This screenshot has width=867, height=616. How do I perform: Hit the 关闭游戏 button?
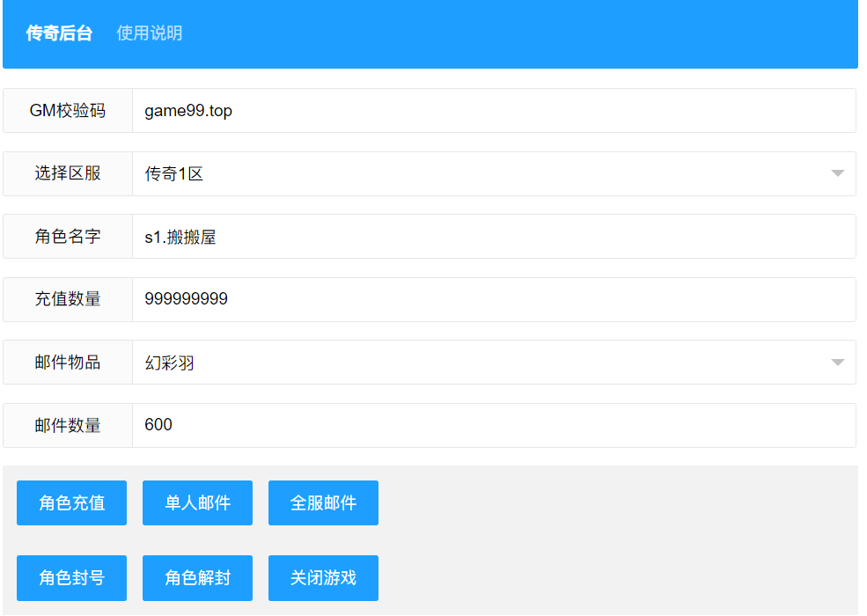pyautogui.click(x=323, y=578)
